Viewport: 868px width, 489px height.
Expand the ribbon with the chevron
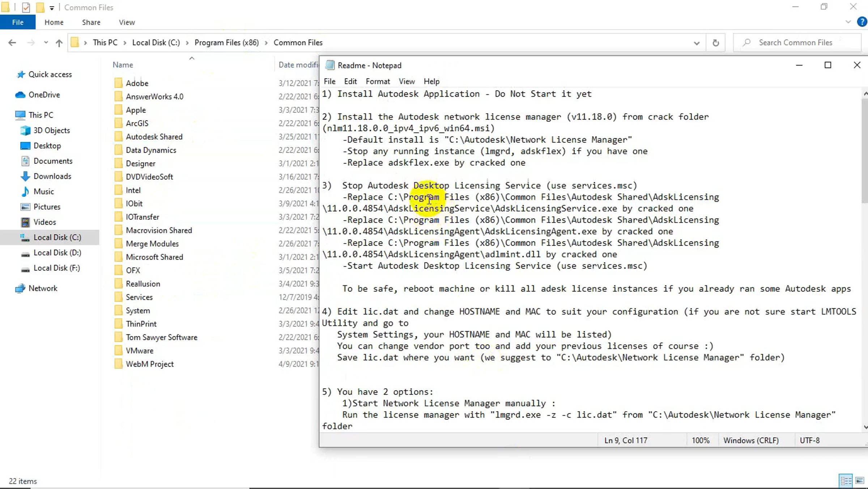(848, 22)
